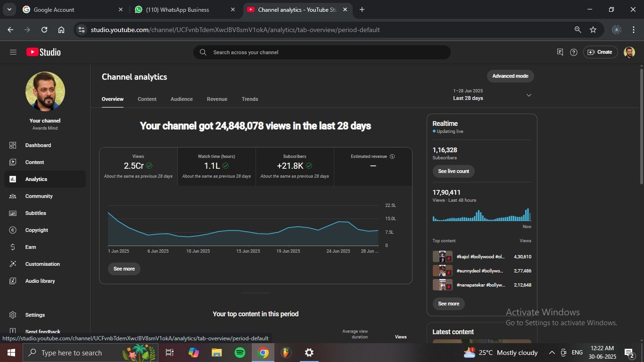
Task: Open Windows Start menu
Action: (11, 353)
